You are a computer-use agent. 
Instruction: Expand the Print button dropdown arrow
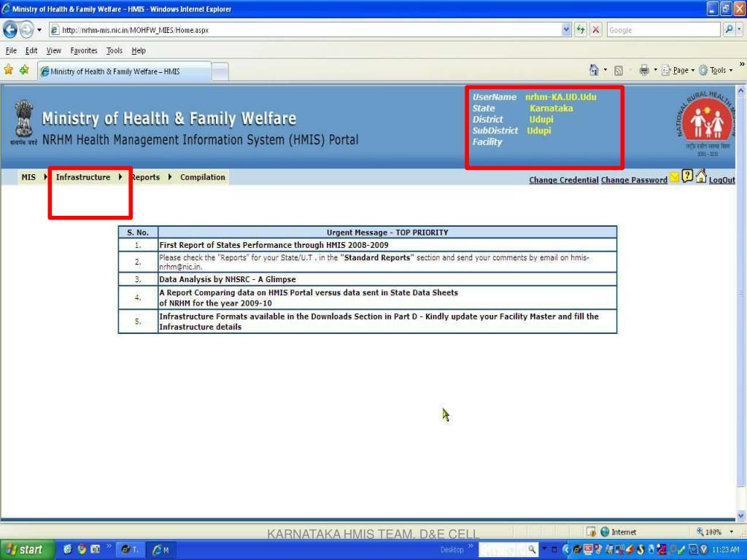coord(655,70)
